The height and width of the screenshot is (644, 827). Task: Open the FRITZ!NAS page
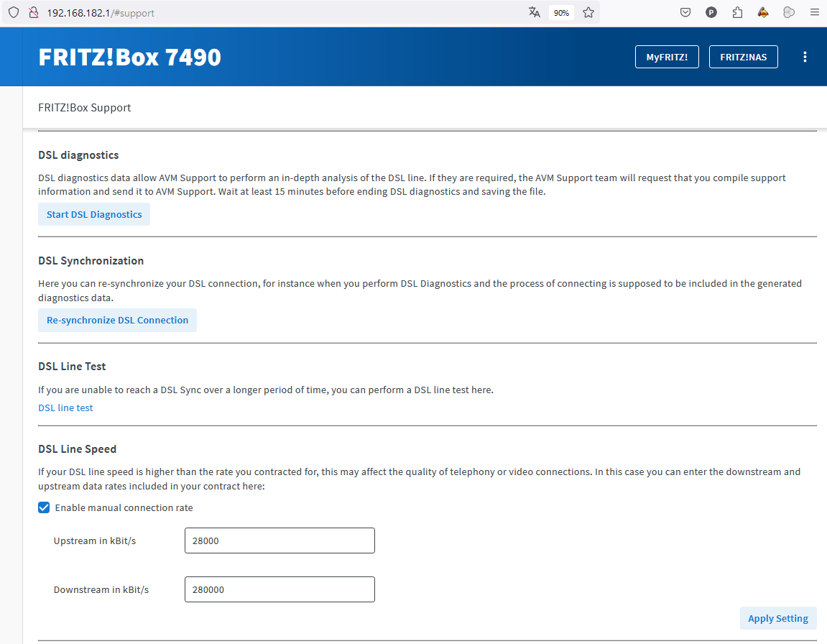pos(743,57)
